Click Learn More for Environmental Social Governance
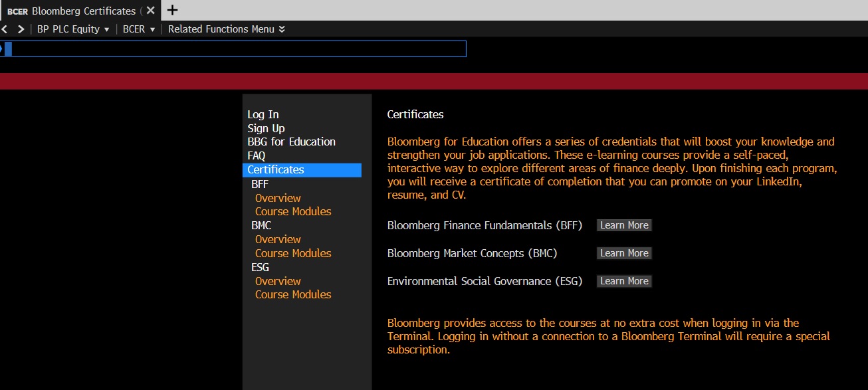This screenshot has width=868, height=390. point(624,281)
